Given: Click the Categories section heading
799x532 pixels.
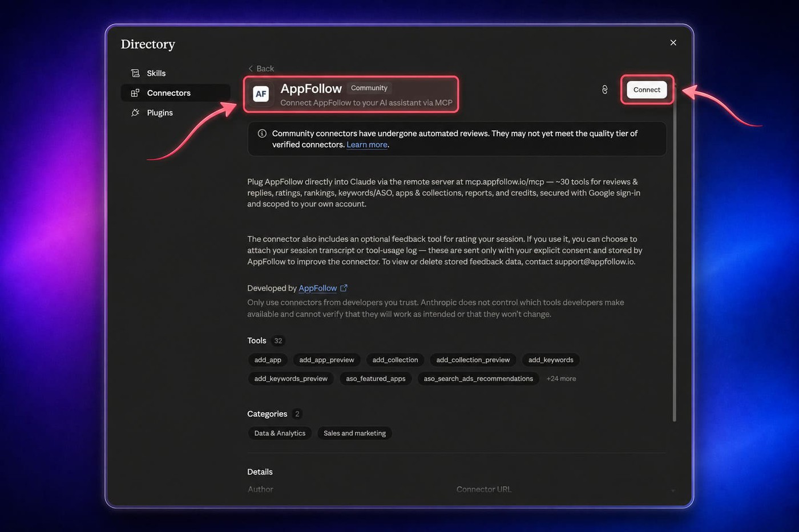Looking at the screenshot, I should (x=267, y=414).
